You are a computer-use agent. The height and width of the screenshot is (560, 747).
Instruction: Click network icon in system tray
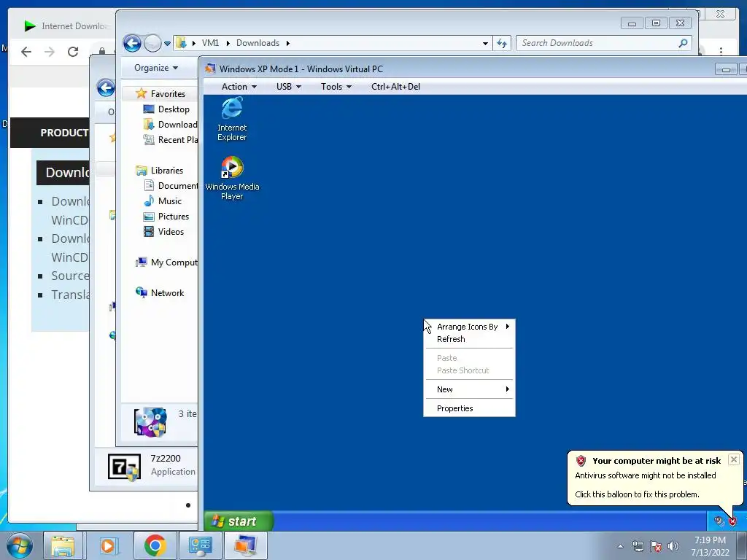pyautogui.click(x=638, y=546)
